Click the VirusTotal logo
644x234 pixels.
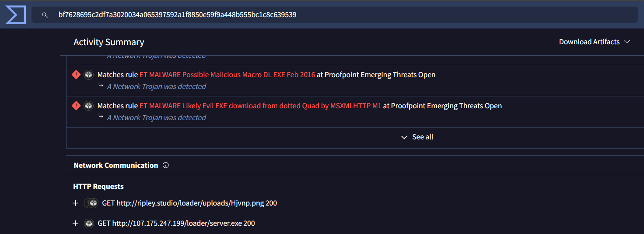point(15,15)
